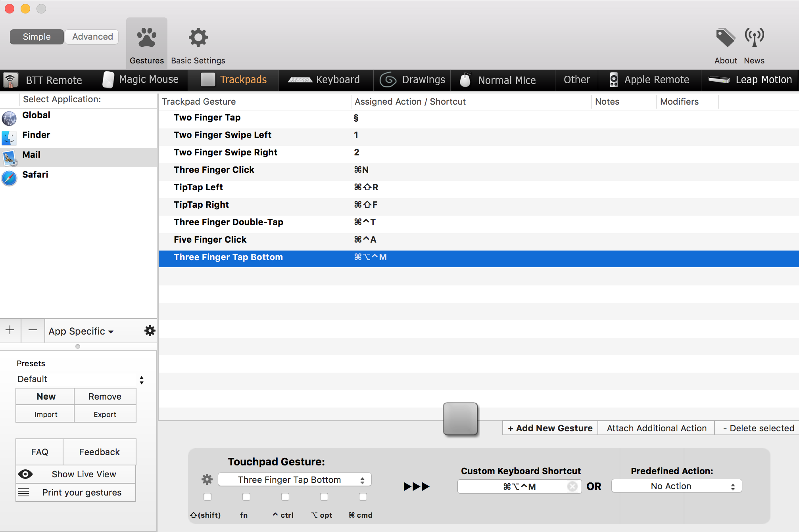Image resolution: width=799 pixels, height=532 pixels.
Task: Select Normal Mice tab label
Action: pyautogui.click(x=507, y=80)
